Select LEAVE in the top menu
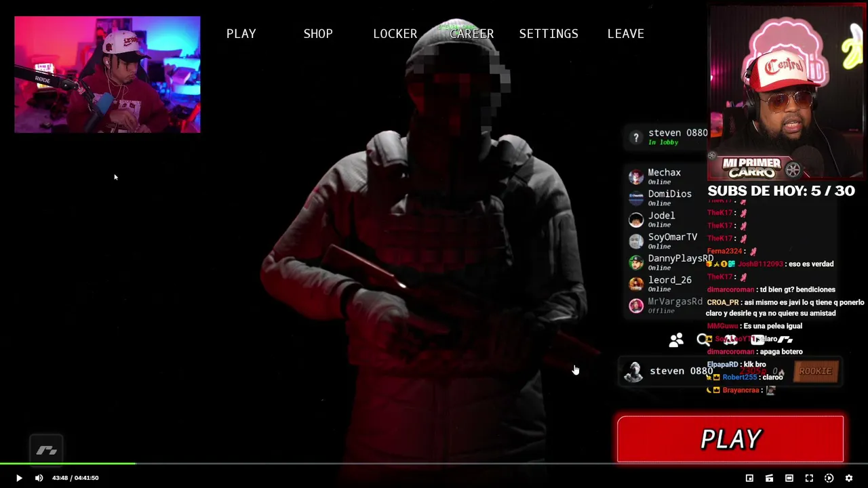 pos(625,34)
